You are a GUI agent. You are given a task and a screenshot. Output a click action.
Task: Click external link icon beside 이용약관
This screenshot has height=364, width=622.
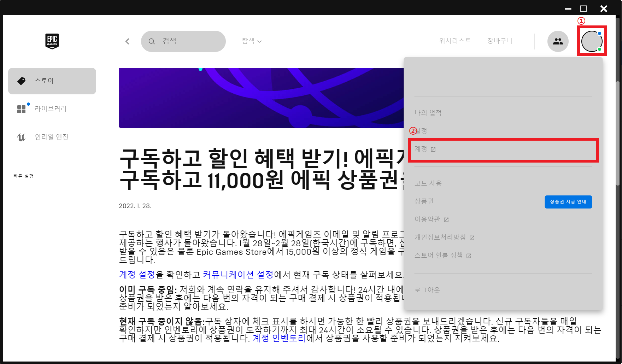click(446, 220)
